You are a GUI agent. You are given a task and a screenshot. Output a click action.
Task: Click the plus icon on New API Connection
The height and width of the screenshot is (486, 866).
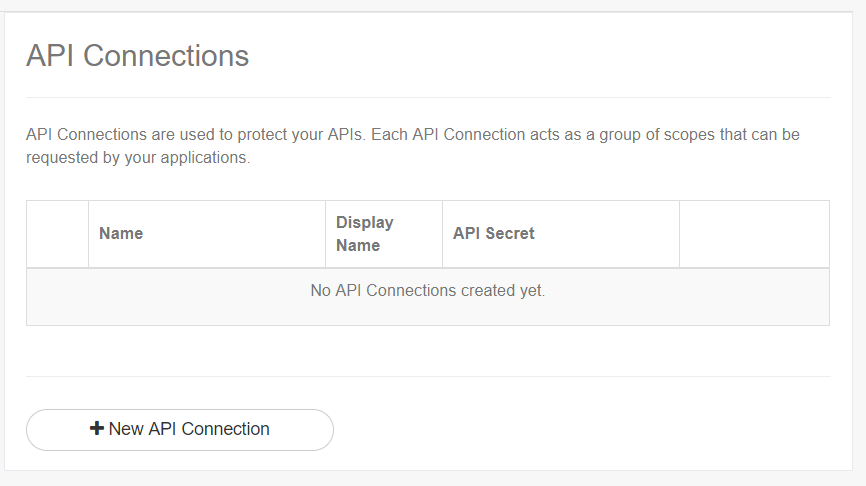point(97,429)
